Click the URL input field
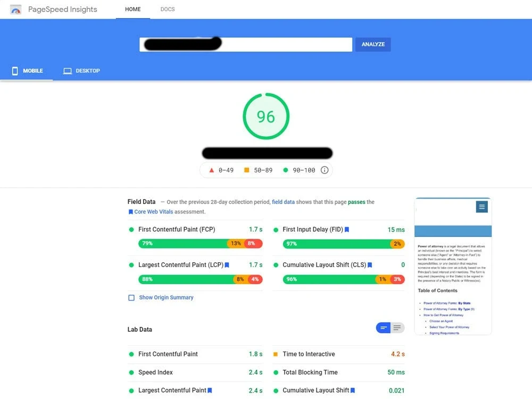The height and width of the screenshot is (399, 532). (x=246, y=45)
